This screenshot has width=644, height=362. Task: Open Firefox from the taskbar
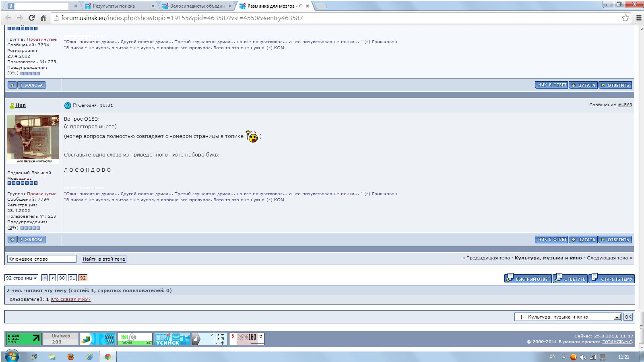coord(71,357)
